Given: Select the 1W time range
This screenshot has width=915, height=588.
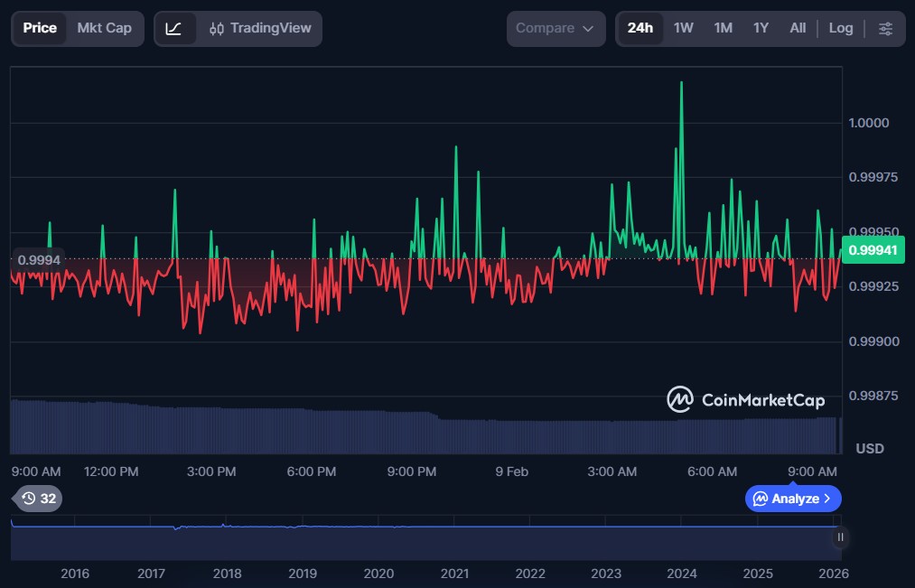Looking at the screenshot, I should 684,29.
